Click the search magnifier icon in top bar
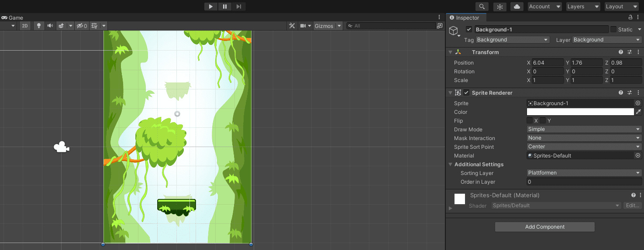Viewport: 644px width, 250px height. (x=482, y=7)
